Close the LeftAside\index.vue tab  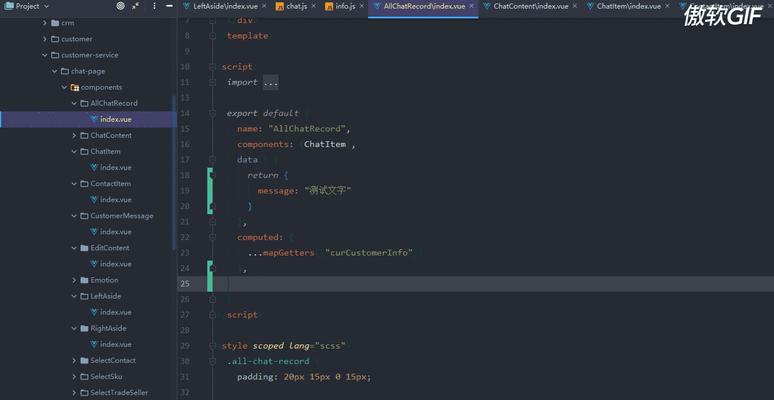264,6
